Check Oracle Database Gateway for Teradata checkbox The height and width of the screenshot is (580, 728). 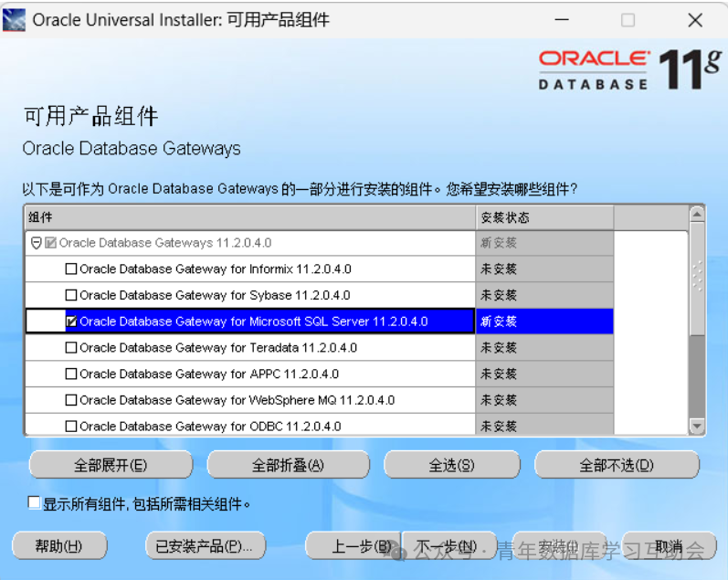(x=71, y=348)
